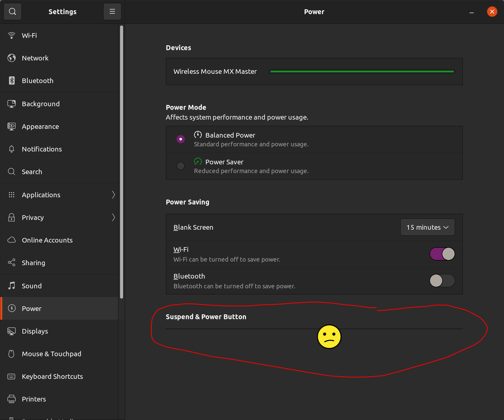Viewport: 504px width, 420px height.
Task: Select the Balanced Power radio button
Action: click(181, 139)
